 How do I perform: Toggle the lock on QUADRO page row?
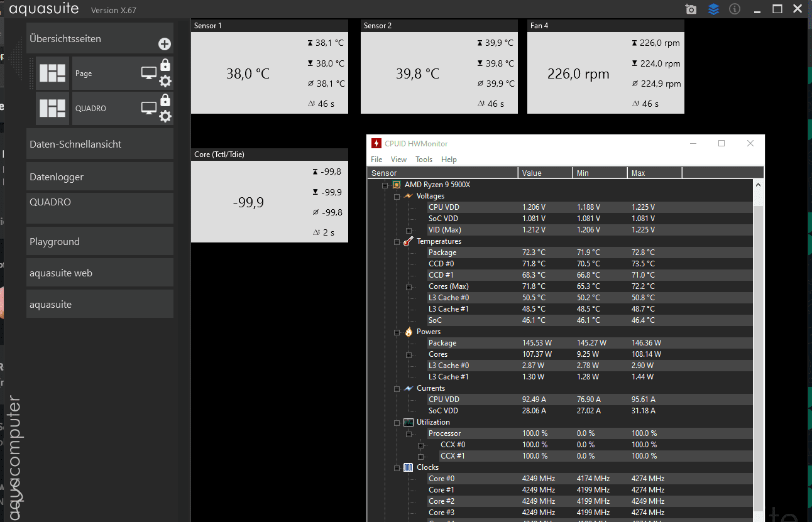pyautogui.click(x=165, y=100)
